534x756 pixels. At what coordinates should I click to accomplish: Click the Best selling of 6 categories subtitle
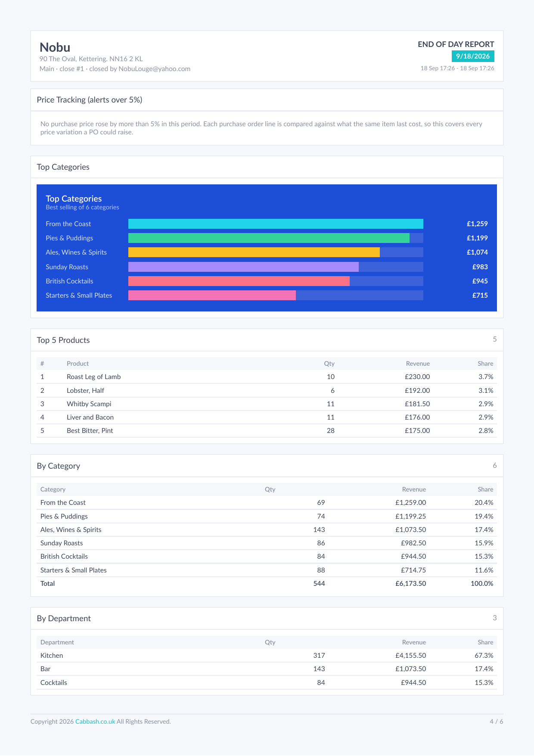83,208
